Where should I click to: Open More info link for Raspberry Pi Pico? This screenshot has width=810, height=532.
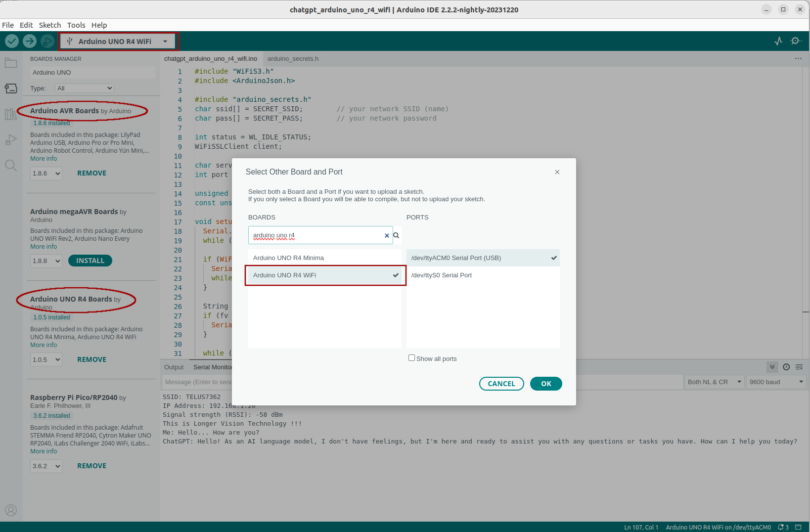point(44,451)
